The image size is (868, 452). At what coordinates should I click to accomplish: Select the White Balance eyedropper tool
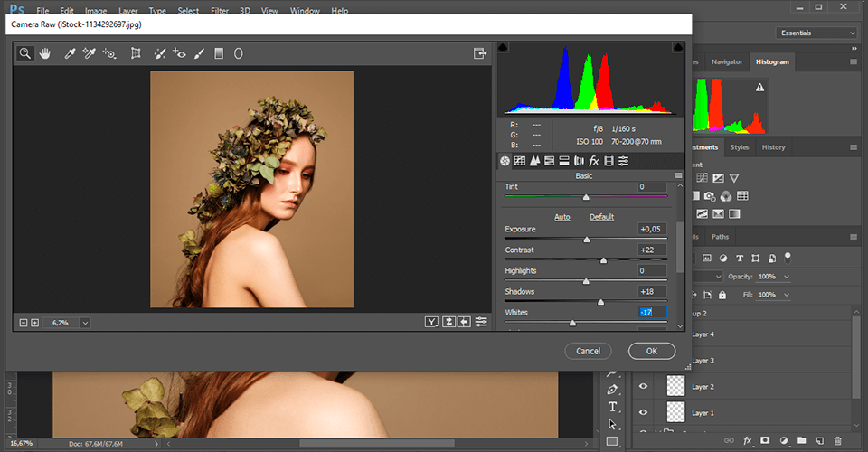pyautogui.click(x=70, y=53)
